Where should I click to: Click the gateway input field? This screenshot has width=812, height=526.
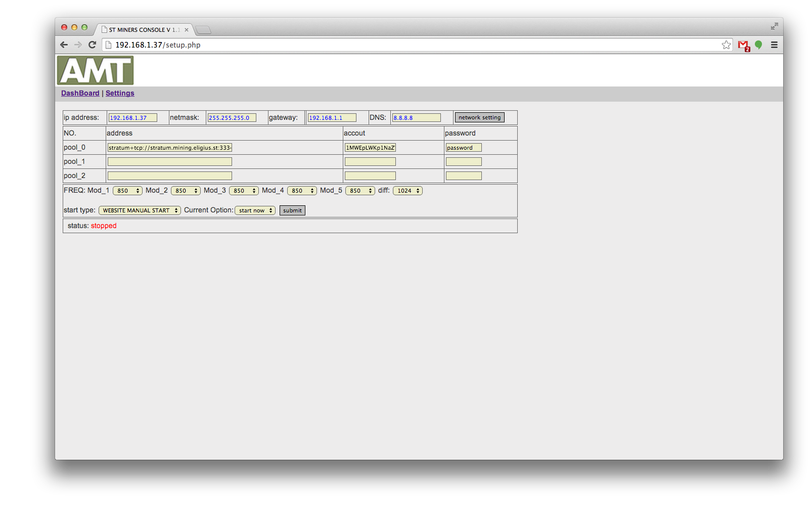pos(332,118)
